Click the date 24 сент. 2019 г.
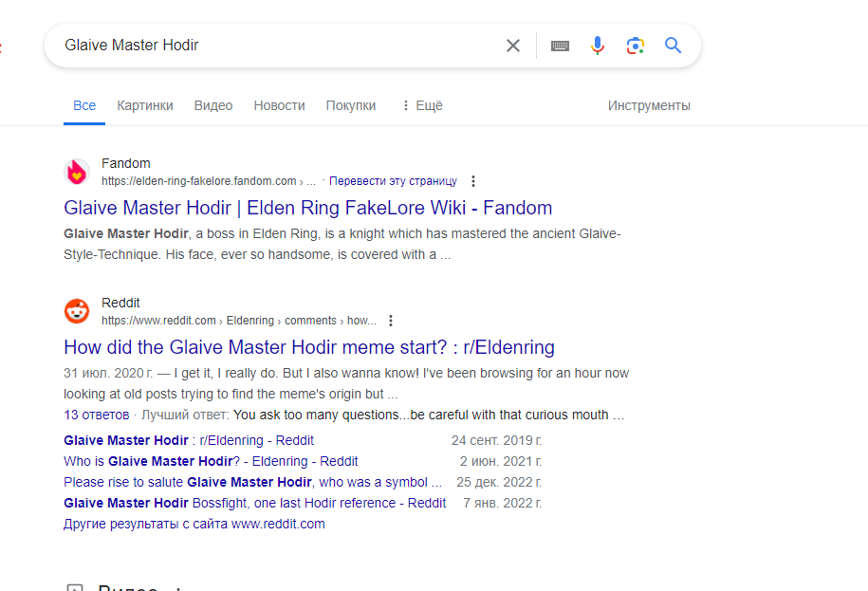The image size is (868, 591). pyautogui.click(x=496, y=440)
